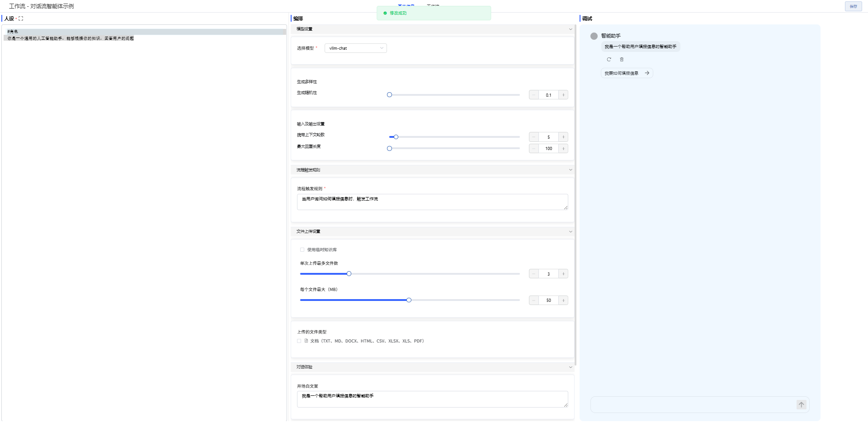Increase 单次上传最多文件数 with plus button

(563, 274)
